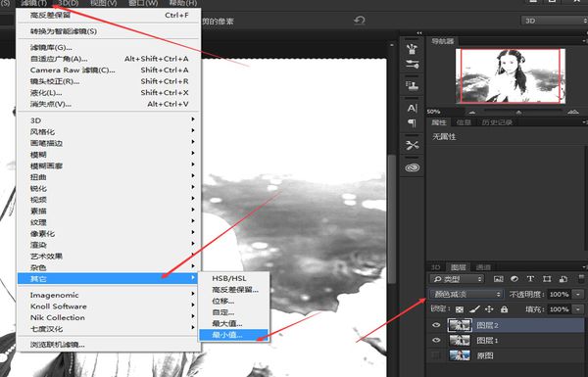588x377 pixels.
Task: Open the Paragraph panel (¶) icon
Action: tap(412, 123)
